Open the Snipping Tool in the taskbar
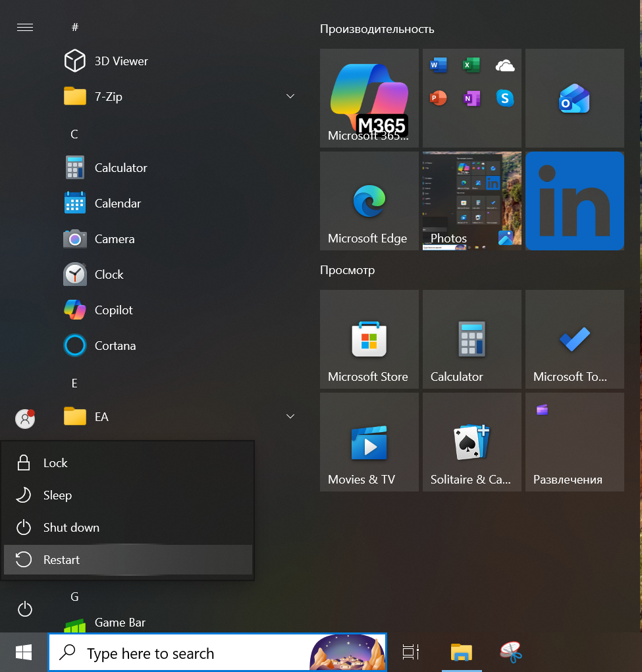 coord(510,652)
